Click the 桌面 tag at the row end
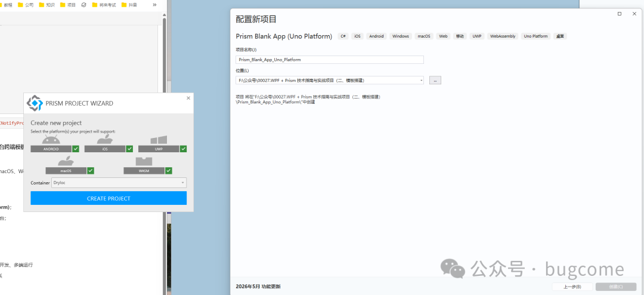Screen dimensions: 644x295 pyautogui.click(x=560, y=36)
